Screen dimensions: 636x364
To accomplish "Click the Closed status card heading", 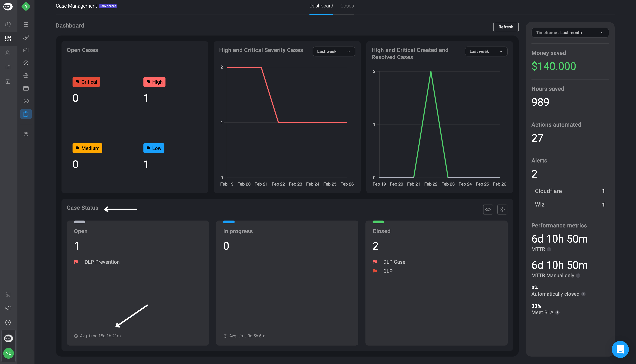I will [381, 231].
